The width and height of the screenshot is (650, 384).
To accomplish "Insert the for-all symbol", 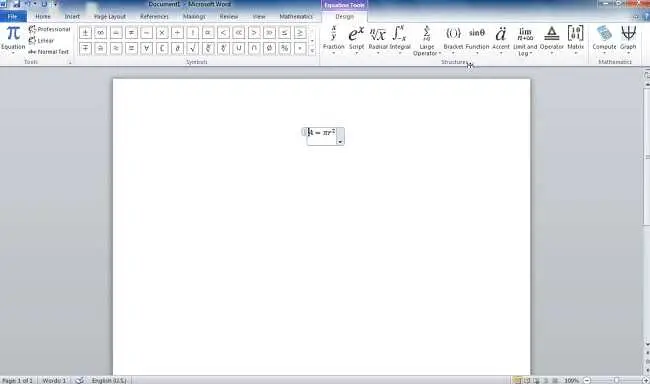I will click(147, 49).
